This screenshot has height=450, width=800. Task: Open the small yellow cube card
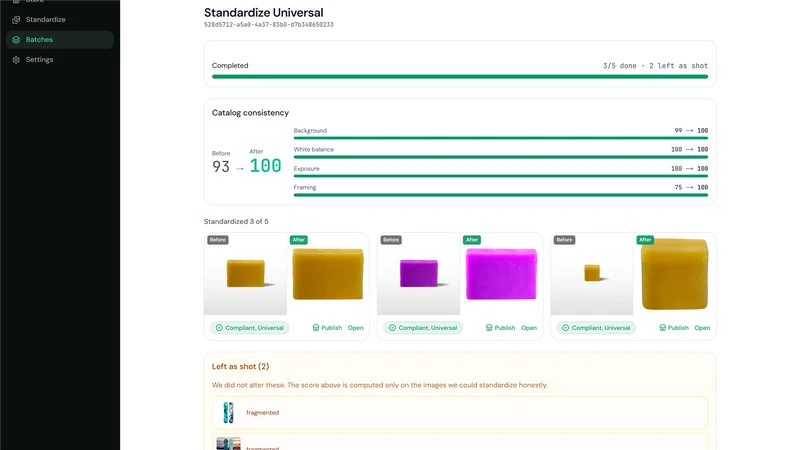(x=703, y=328)
